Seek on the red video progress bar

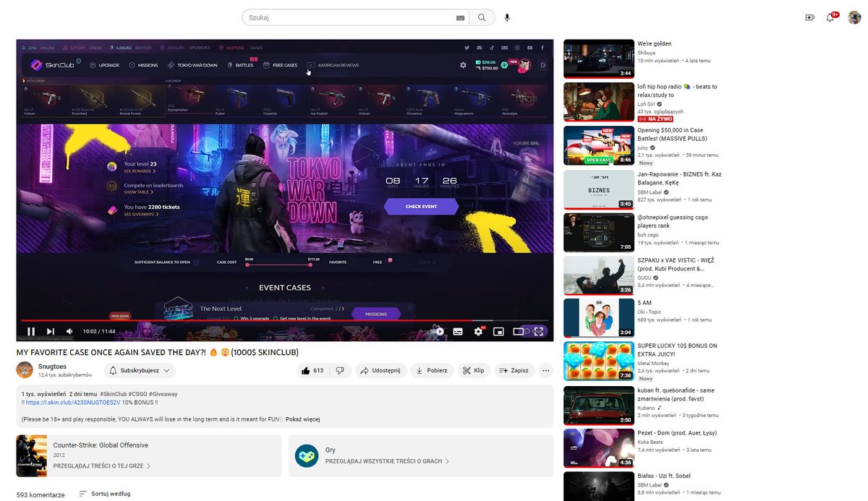click(285, 320)
